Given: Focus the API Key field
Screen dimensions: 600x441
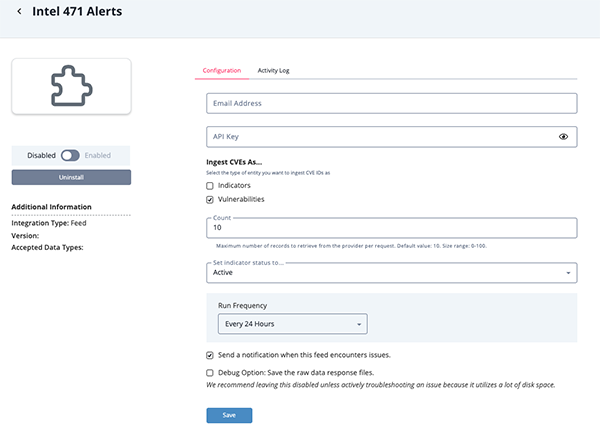Looking at the screenshot, I should [x=391, y=137].
